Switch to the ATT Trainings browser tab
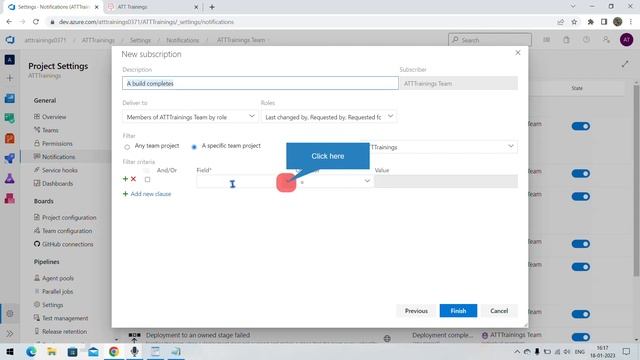 153,7
